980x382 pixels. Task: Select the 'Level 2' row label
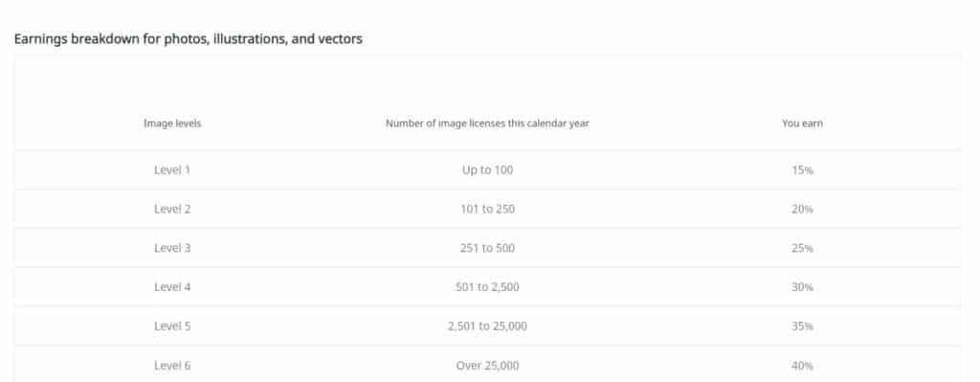pos(172,209)
